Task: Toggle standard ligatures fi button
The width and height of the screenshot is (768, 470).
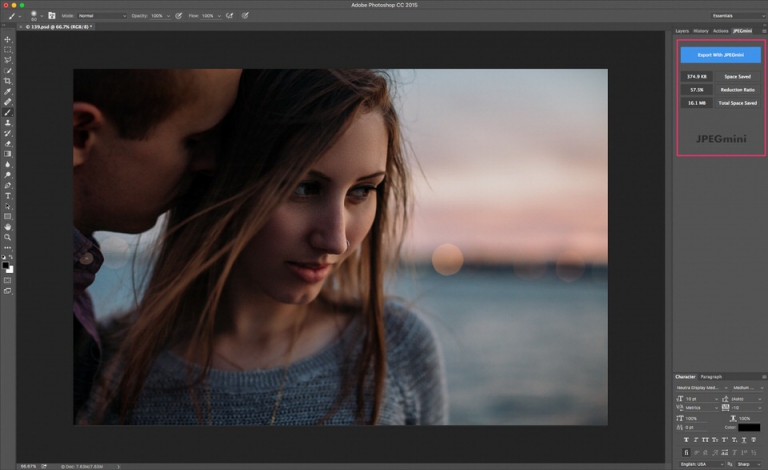Action: (x=686, y=452)
